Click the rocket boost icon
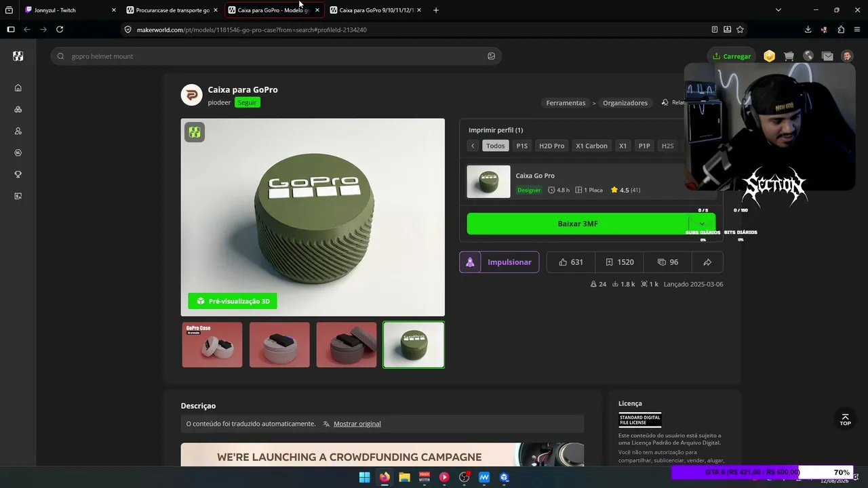This screenshot has width=868, height=488. [470, 262]
